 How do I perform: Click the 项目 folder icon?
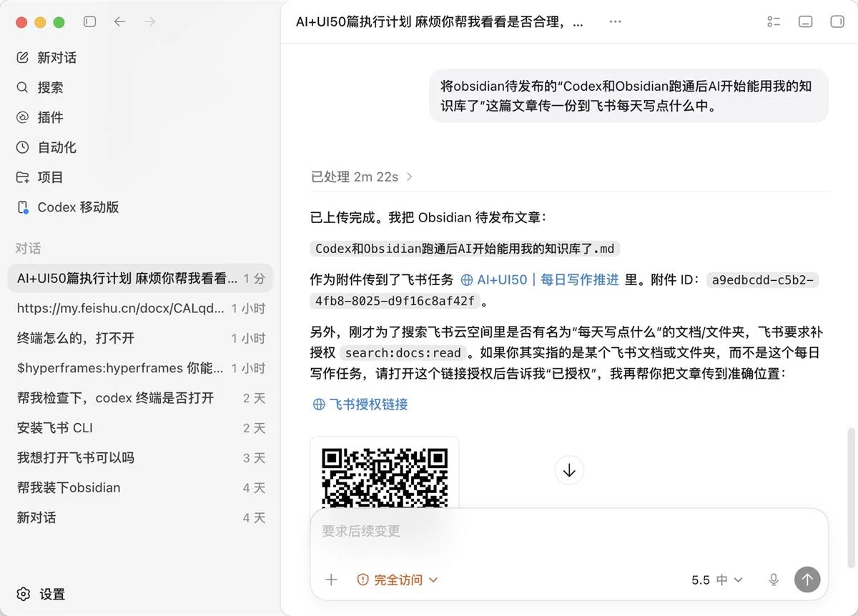point(23,177)
